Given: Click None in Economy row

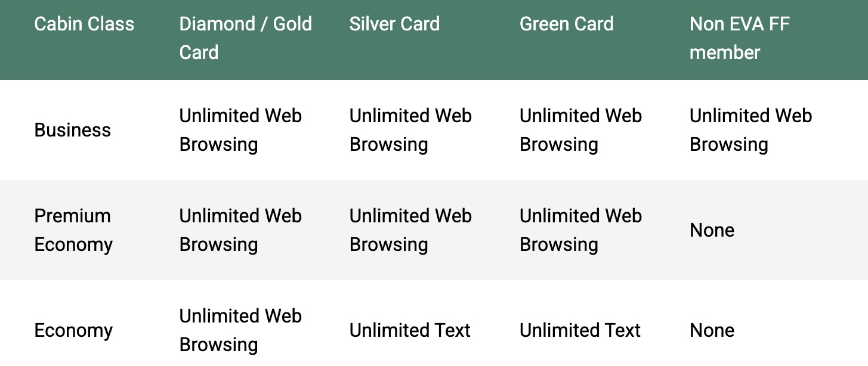Looking at the screenshot, I should [x=712, y=330].
